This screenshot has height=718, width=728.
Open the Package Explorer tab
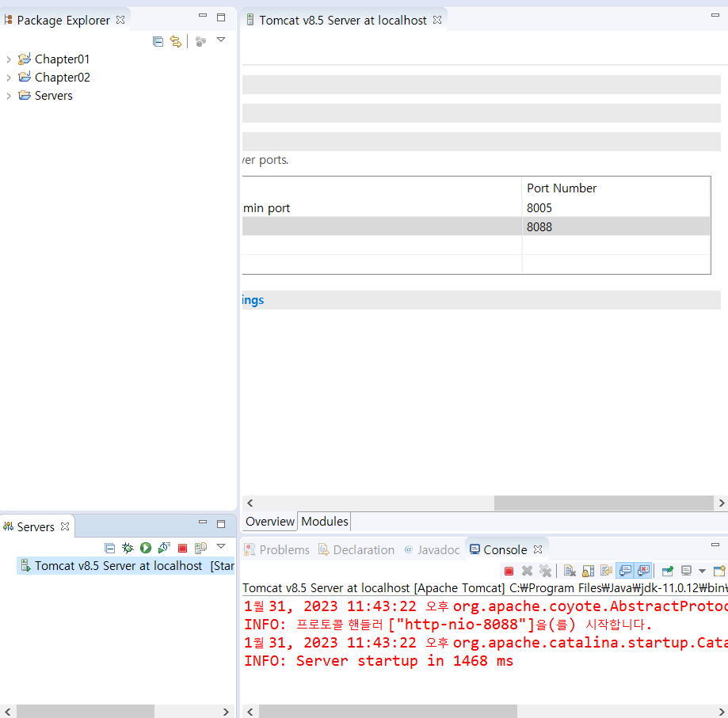[x=63, y=21]
